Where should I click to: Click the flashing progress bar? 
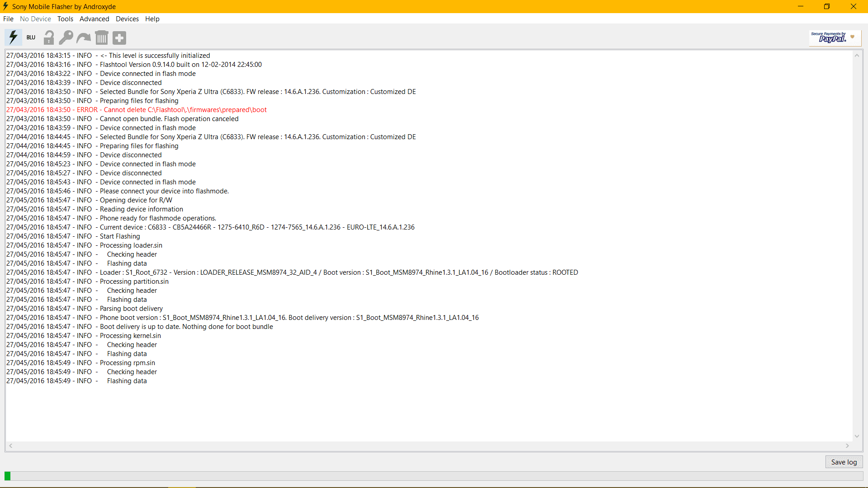[x=434, y=476]
